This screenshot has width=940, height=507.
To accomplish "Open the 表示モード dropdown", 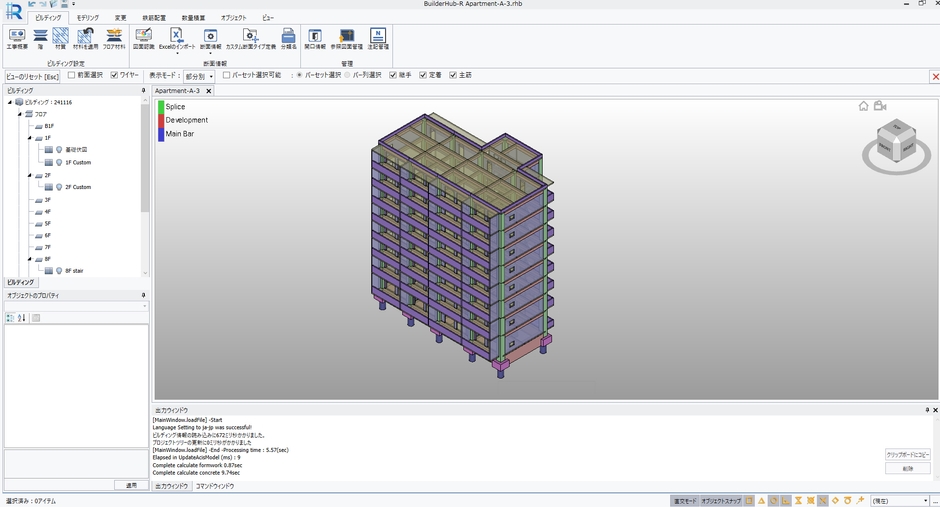I will 199,76.
